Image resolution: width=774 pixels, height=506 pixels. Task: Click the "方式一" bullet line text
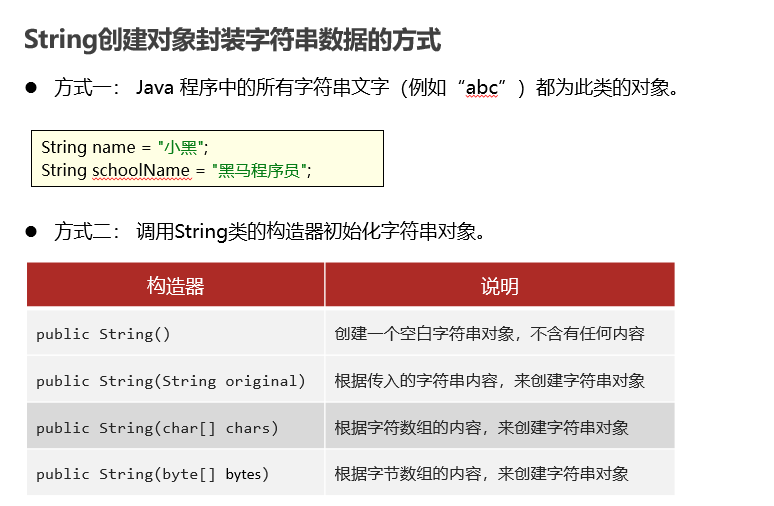[366, 88]
